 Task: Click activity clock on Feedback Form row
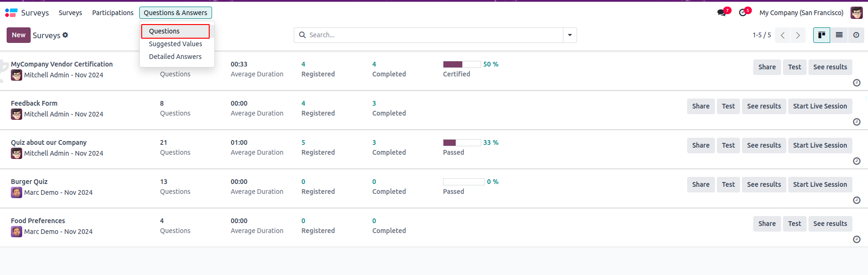857,122
